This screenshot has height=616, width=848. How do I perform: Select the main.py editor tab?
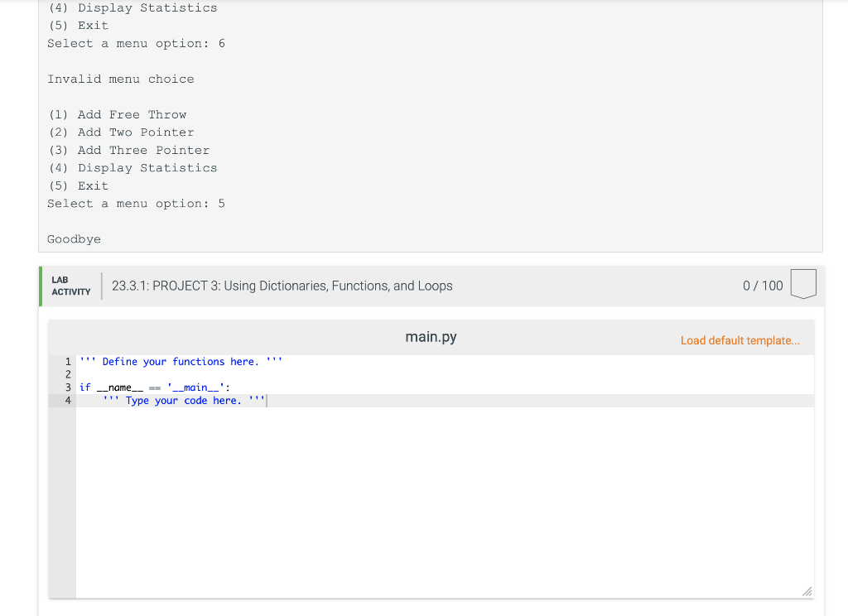[431, 337]
